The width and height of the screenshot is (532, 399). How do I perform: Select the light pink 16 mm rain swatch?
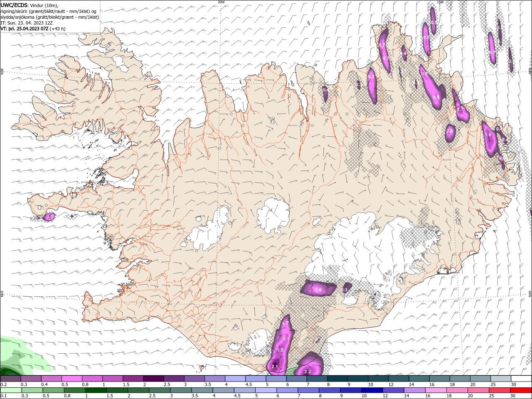coord(436,390)
